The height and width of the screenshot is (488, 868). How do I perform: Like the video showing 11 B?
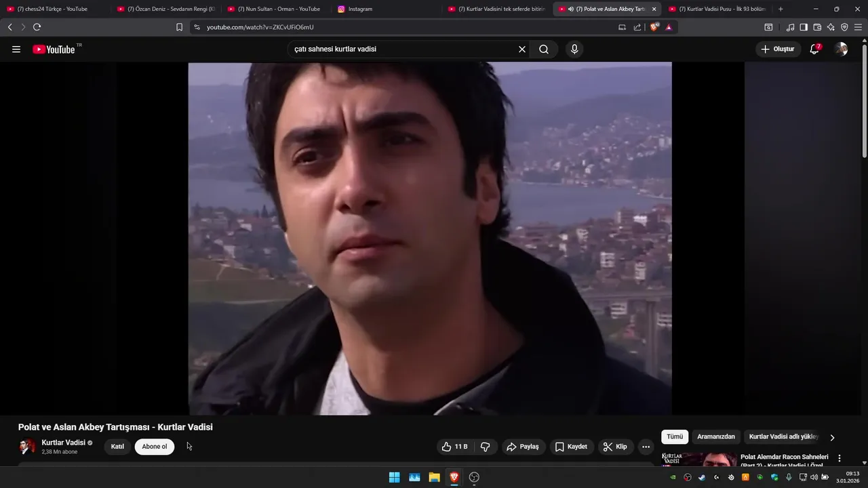coord(455,447)
